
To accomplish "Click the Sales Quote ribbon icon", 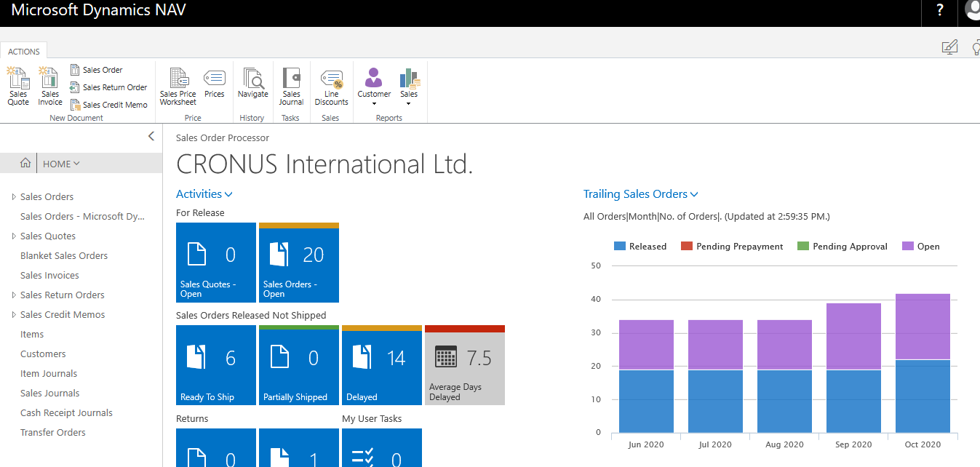I will point(18,86).
